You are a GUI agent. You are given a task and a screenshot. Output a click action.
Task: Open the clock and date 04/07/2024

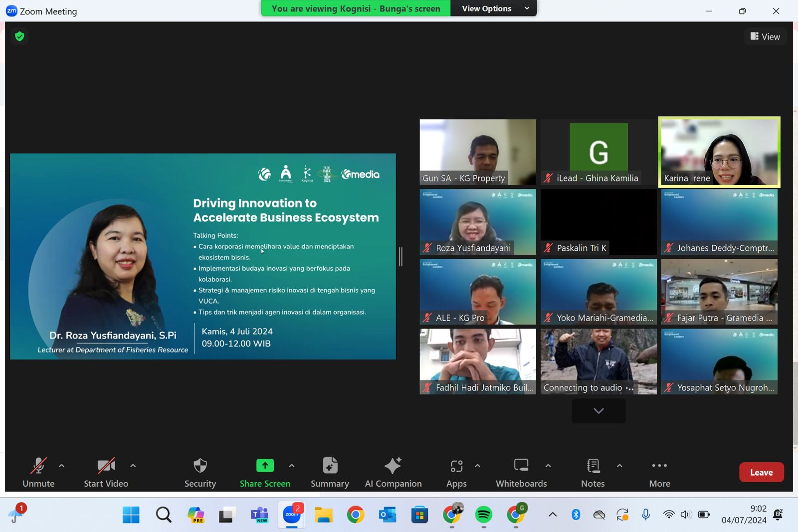coord(744,515)
